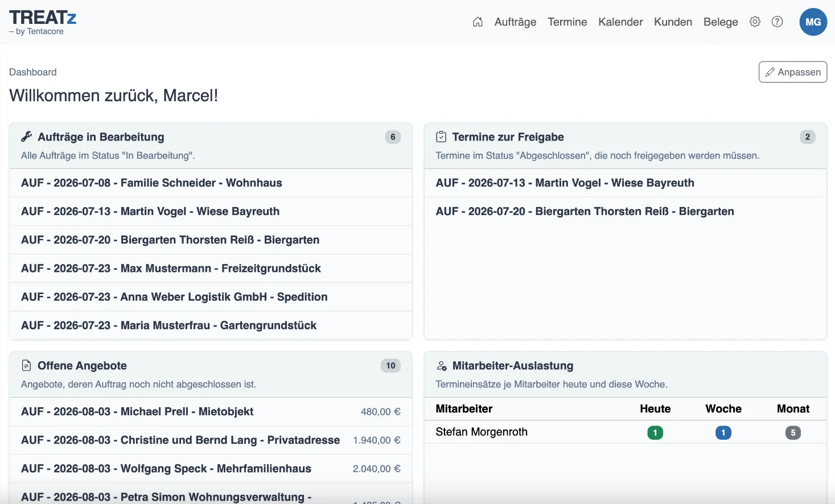
Task: Click amount 480,00 € for Michael Prell
Action: pyautogui.click(x=381, y=411)
